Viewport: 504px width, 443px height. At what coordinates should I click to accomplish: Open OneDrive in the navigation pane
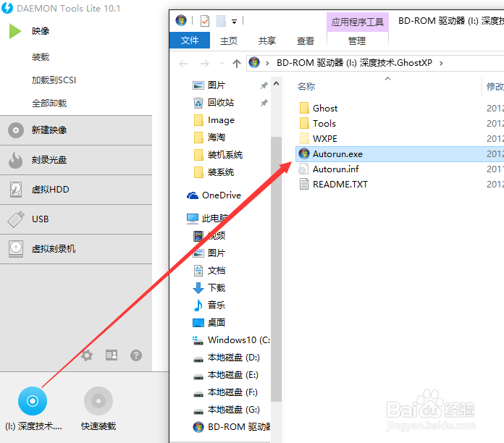(214, 195)
